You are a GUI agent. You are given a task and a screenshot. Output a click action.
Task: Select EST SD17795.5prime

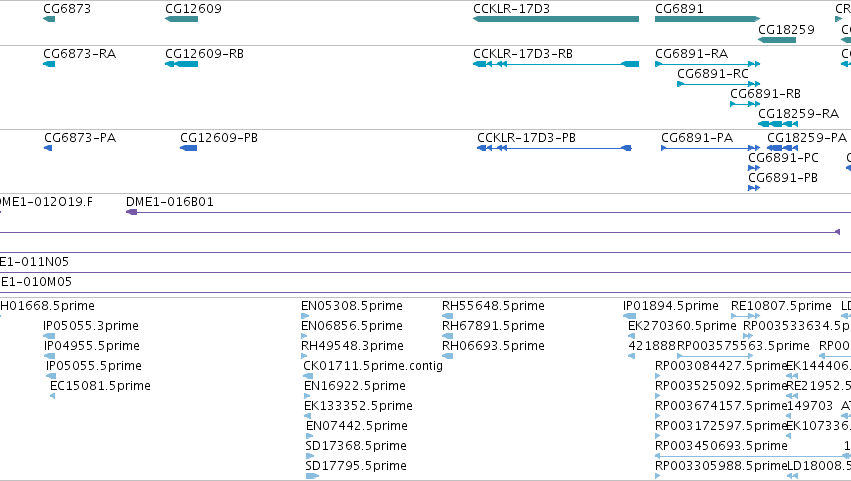312,476
